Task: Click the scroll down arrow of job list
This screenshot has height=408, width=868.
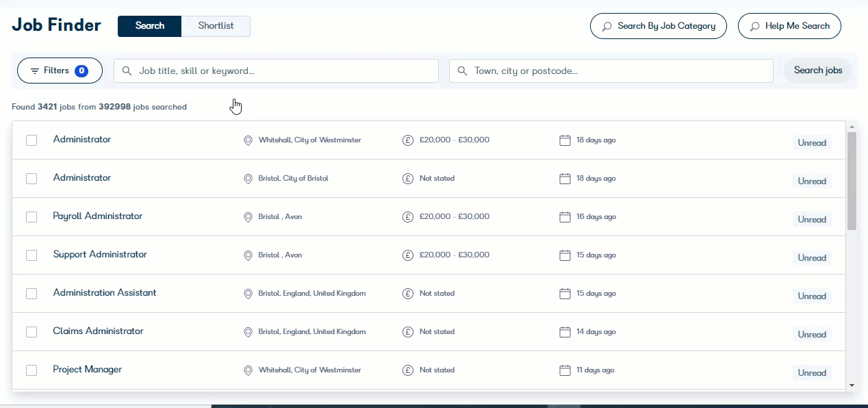Action: click(852, 385)
